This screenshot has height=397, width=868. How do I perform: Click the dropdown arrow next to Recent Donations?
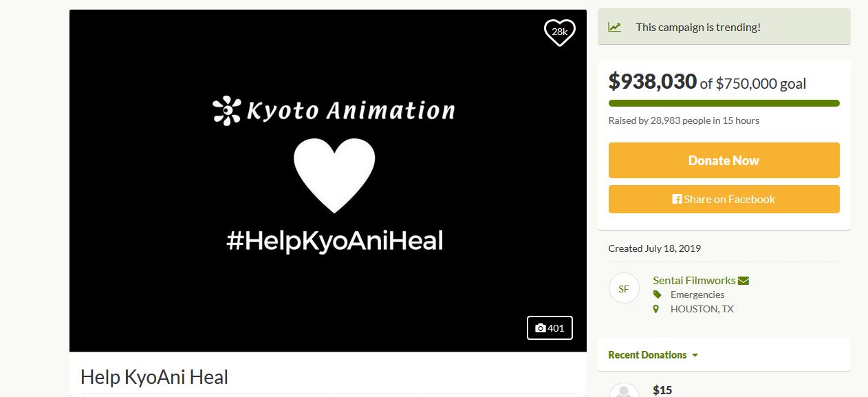click(x=695, y=356)
